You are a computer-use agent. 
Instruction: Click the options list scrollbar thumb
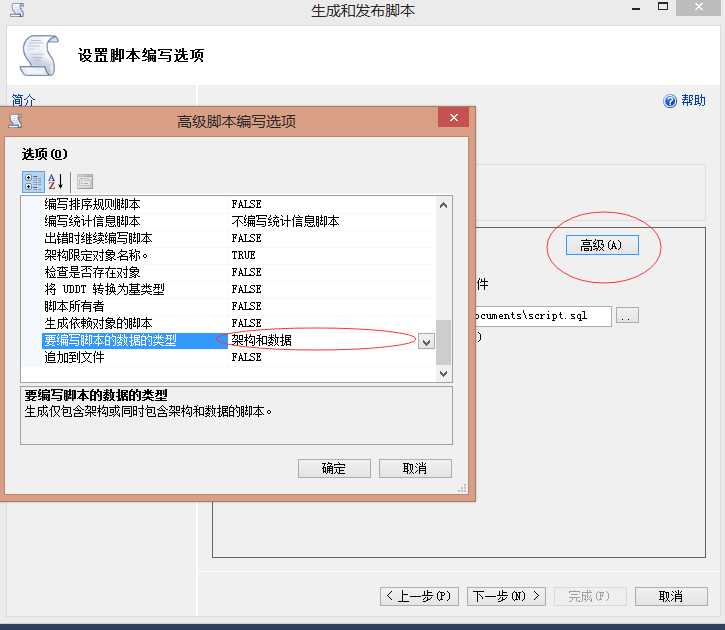[443, 342]
